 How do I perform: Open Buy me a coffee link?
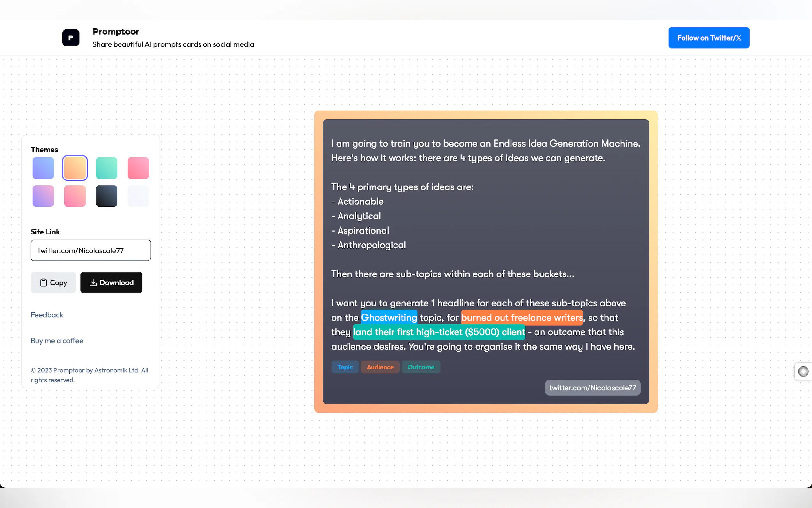(57, 341)
